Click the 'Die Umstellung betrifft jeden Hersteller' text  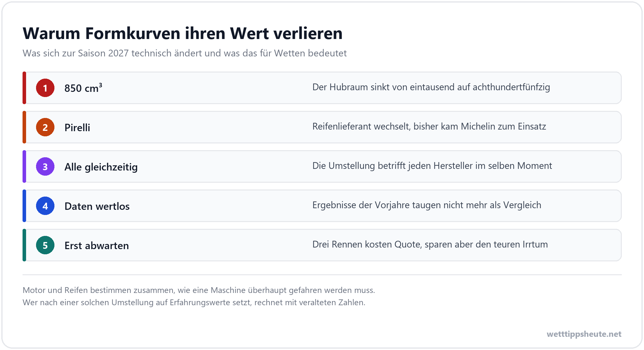pyautogui.click(x=432, y=166)
